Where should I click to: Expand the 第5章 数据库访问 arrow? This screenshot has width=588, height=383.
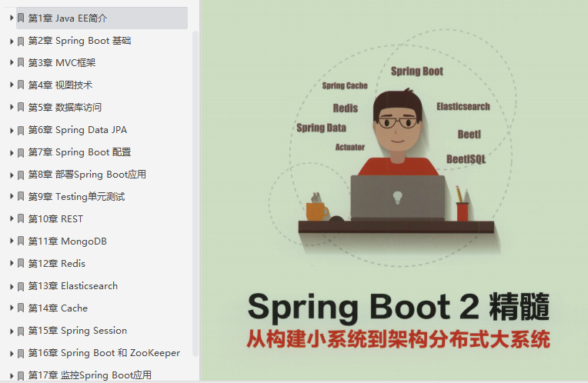coord(12,107)
